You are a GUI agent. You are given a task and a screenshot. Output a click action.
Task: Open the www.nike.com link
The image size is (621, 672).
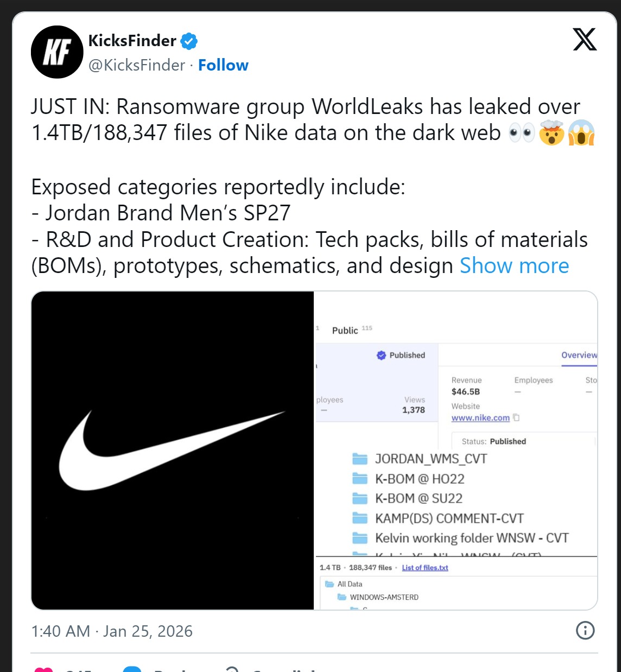[x=479, y=418]
